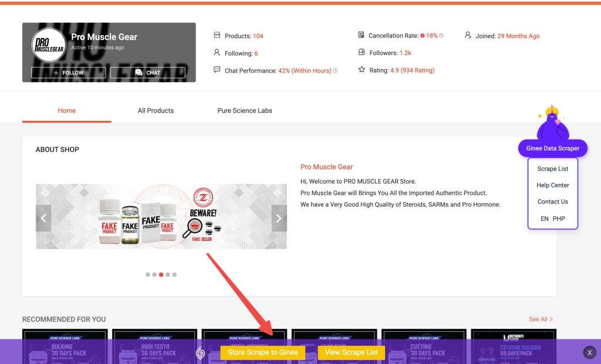Open Bulking 30 Days Pack product
601x364 pixels.
click(65, 346)
